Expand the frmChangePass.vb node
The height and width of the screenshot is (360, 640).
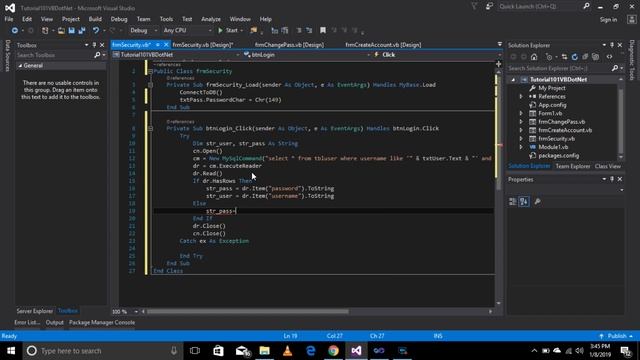pos(521,122)
